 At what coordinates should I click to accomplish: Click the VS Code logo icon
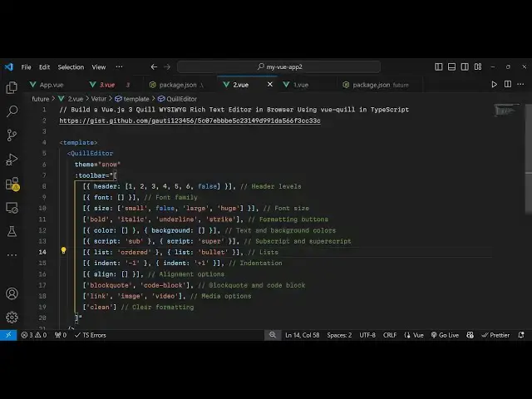9,66
